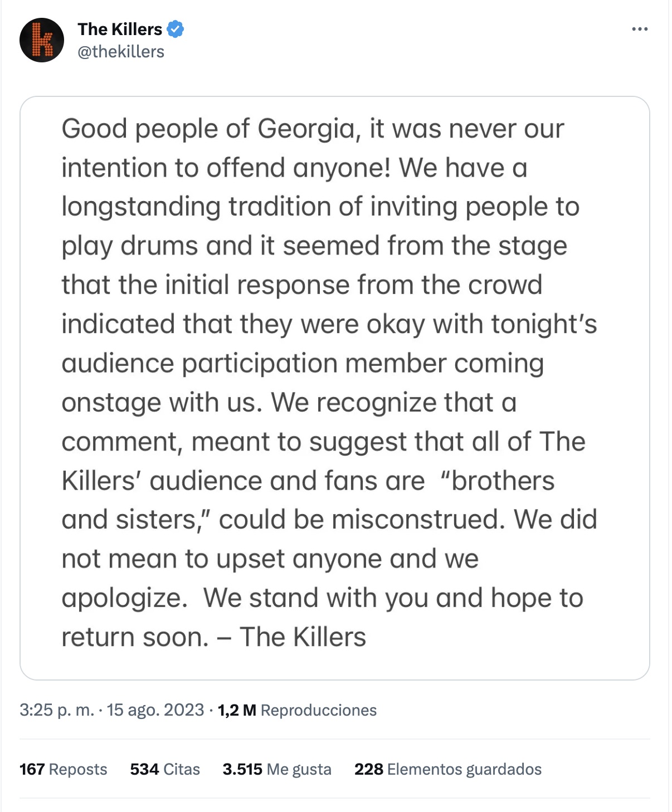This screenshot has height=812, width=672.
Task: Open the embedded statement image
Action: [x=334, y=388]
